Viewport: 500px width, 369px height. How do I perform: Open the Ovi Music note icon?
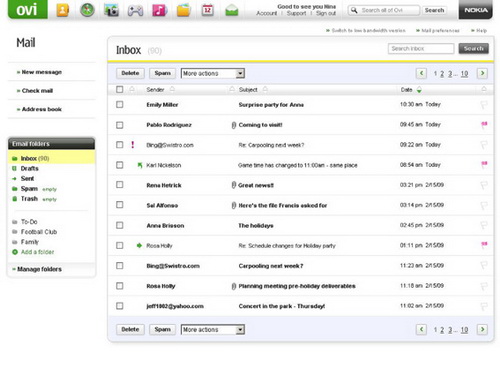coord(160,10)
